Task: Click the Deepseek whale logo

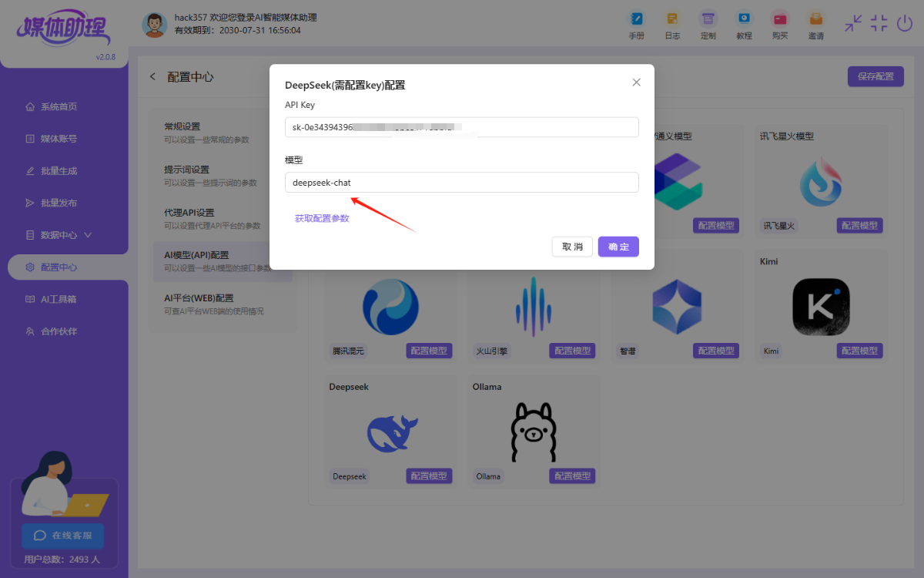Action: pyautogui.click(x=392, y=432)
